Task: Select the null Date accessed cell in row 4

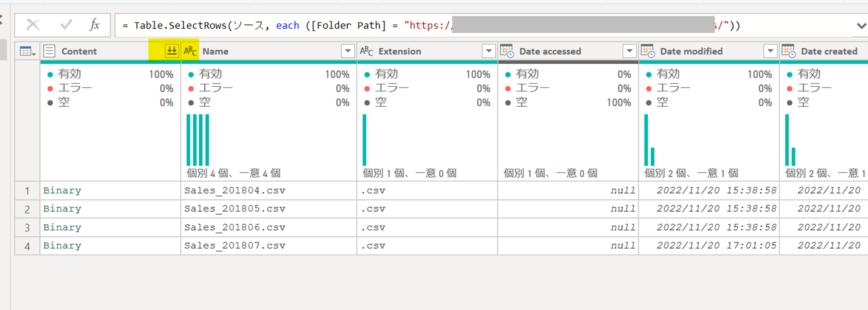Action: pos(568,245)
